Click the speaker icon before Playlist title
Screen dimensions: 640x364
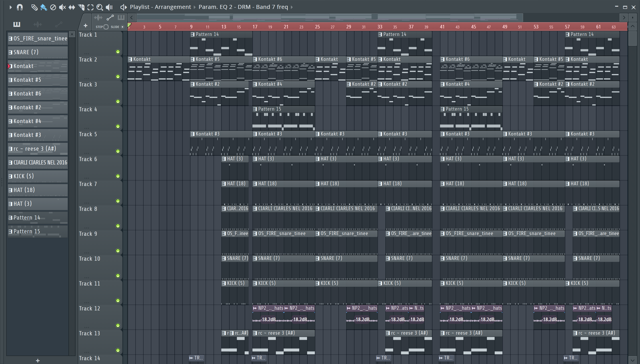pos(123,7)
